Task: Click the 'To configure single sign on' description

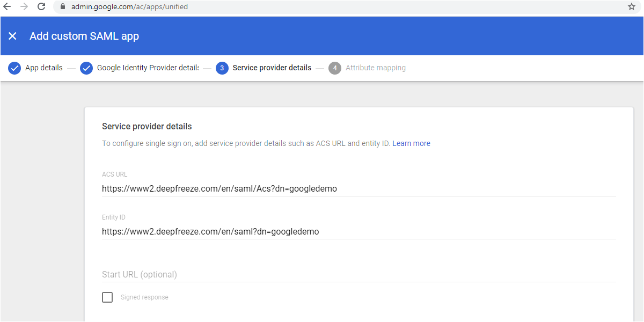Action: pyautogui.click(x=246, y=143)
